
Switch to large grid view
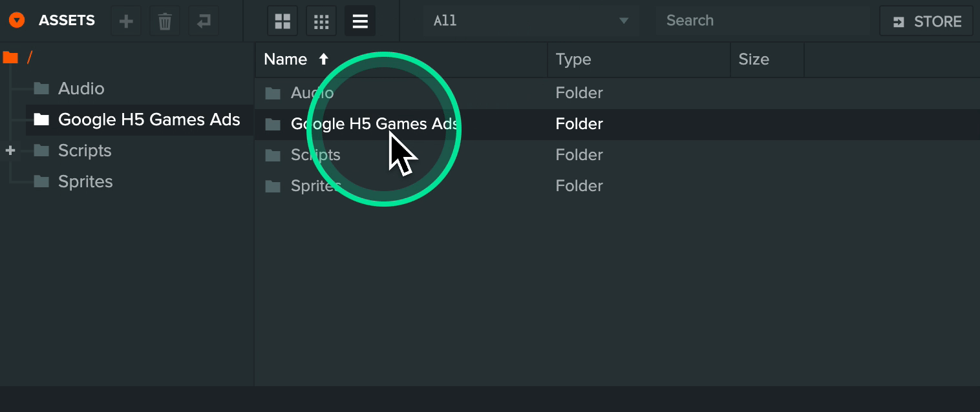282,21
